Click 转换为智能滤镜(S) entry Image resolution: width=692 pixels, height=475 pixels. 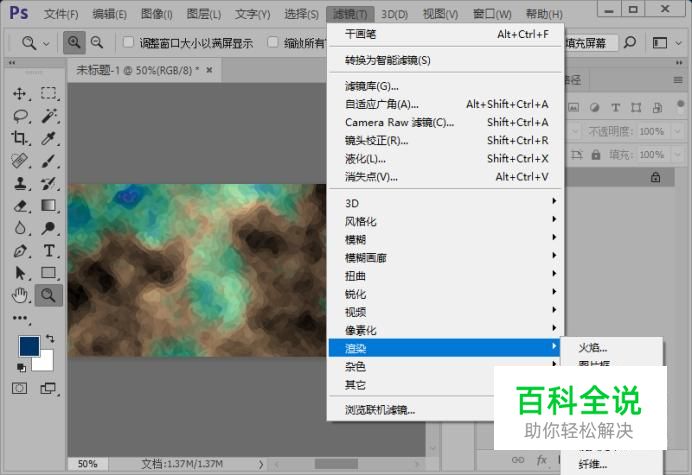(x=446, y=60)
